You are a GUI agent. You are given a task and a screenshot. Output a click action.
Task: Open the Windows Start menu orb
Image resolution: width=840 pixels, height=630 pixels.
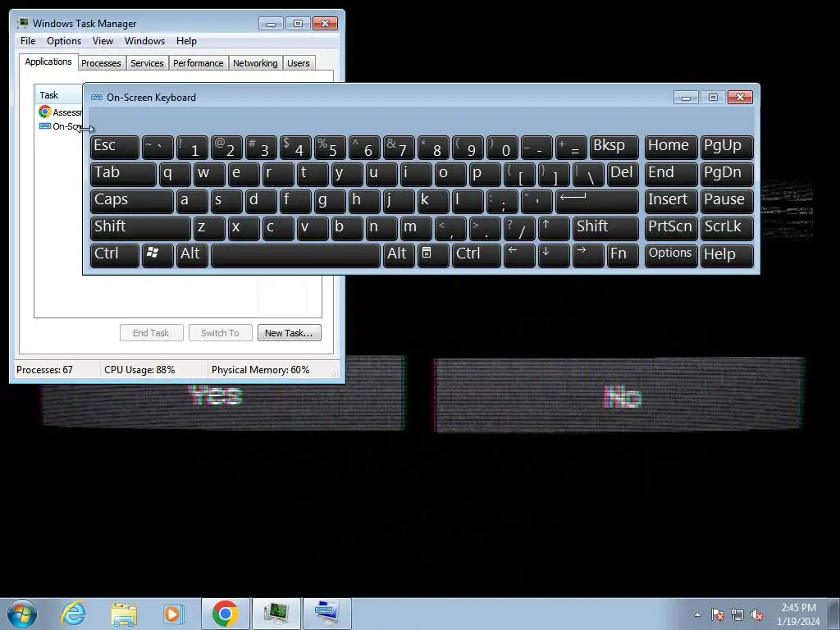[22, 614]
